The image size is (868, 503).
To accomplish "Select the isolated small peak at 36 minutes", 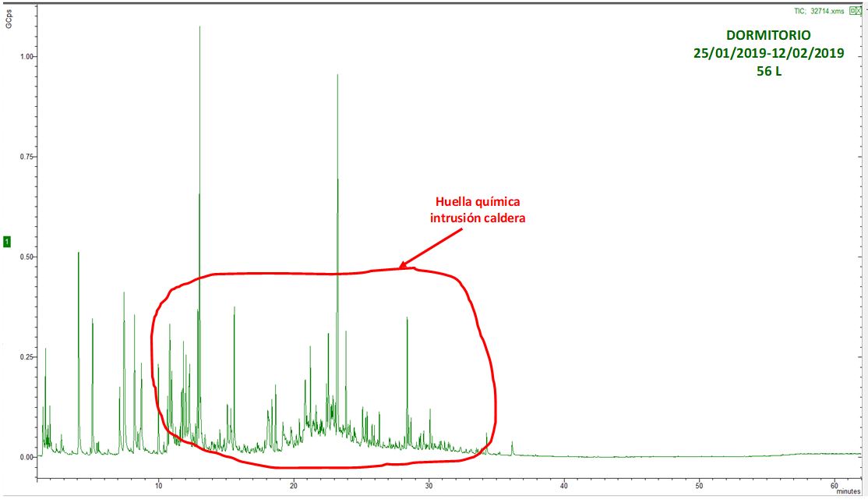I will coord(512,442).
